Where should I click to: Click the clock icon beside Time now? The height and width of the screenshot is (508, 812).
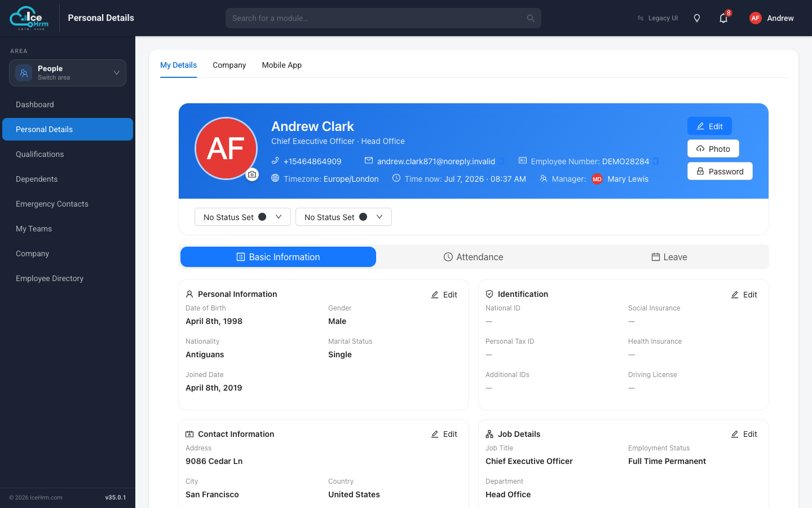pyautogui.click(x=396, y=178)
